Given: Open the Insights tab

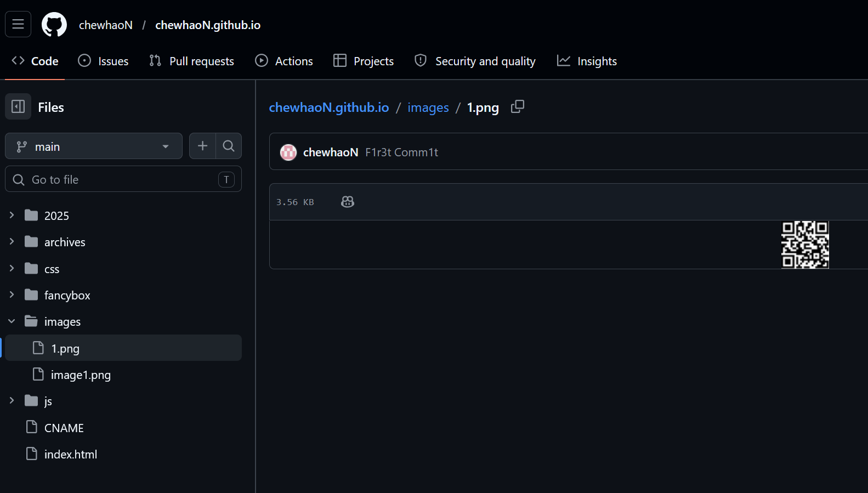Looking at the screenshot, I should tap(587, 61).
